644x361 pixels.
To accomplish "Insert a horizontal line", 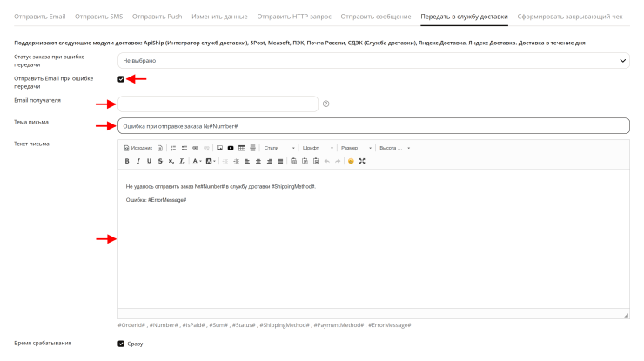I will point(253,148).
